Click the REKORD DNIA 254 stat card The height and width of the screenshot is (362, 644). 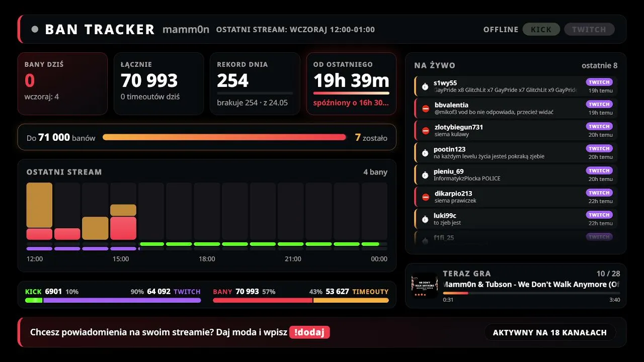pos(255,83)
